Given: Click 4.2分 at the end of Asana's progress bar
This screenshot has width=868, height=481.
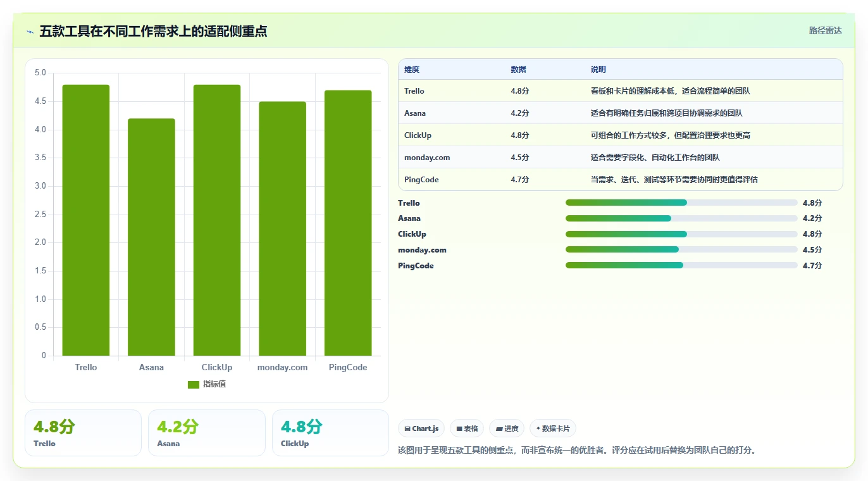Looking at the screenshot, I should click(x=812, y=218).
